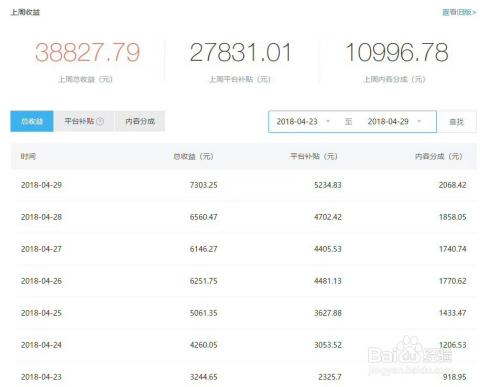Click the 2018-04-29 end date field
Screen dimensions: 480x387
(x=388, y=122)
